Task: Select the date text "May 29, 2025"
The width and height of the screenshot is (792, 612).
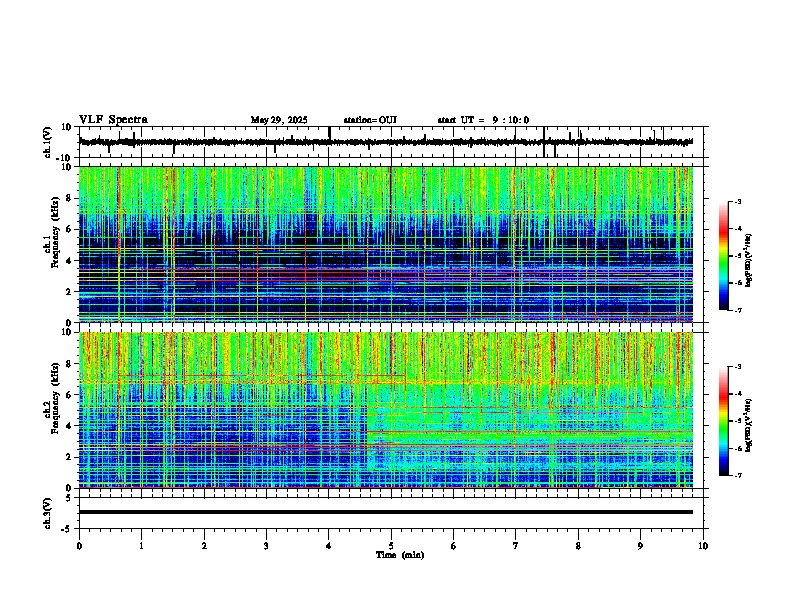Action: pyautogui.click(x=279, y=120)
